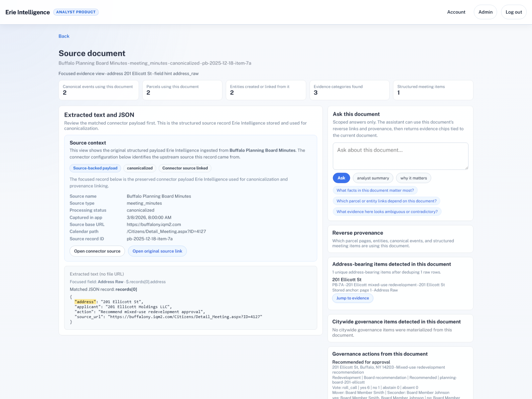Open the Parcels using this document card

point(182,90)
